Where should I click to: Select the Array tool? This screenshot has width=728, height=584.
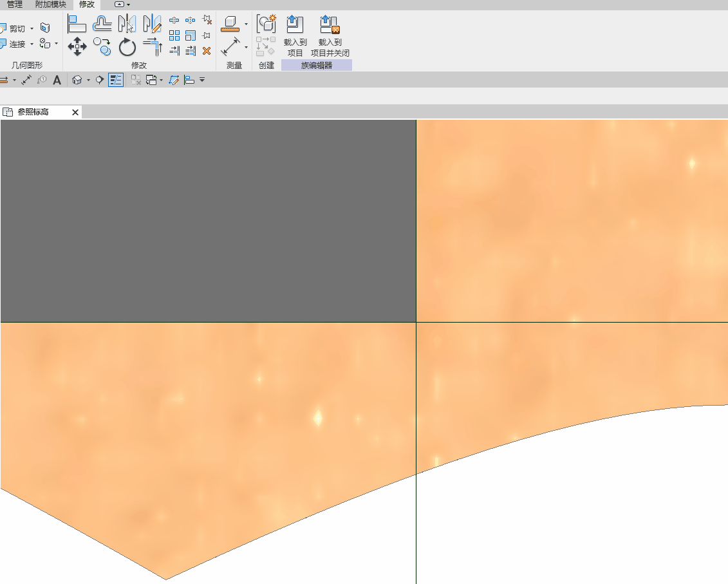click(174, 36)
